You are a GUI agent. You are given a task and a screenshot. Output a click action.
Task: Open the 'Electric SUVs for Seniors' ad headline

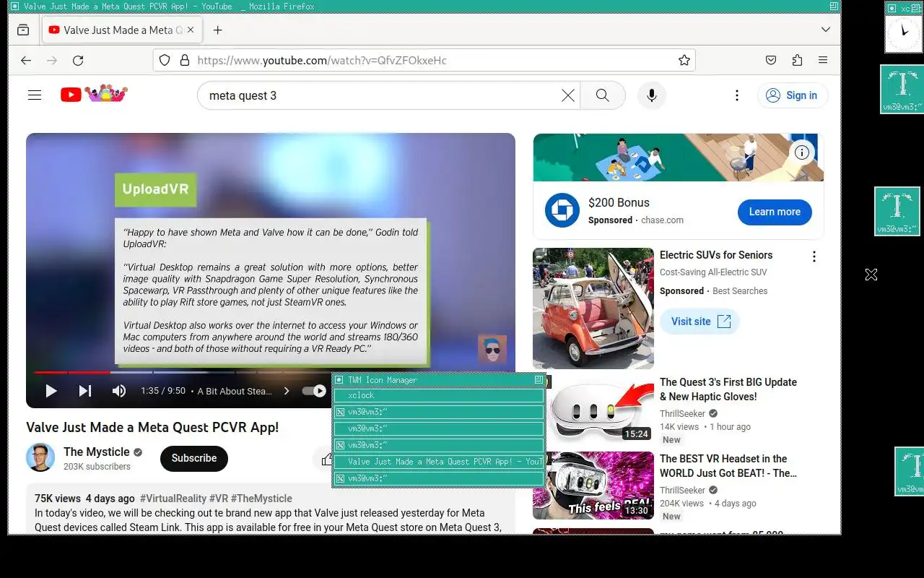point(716,255)
